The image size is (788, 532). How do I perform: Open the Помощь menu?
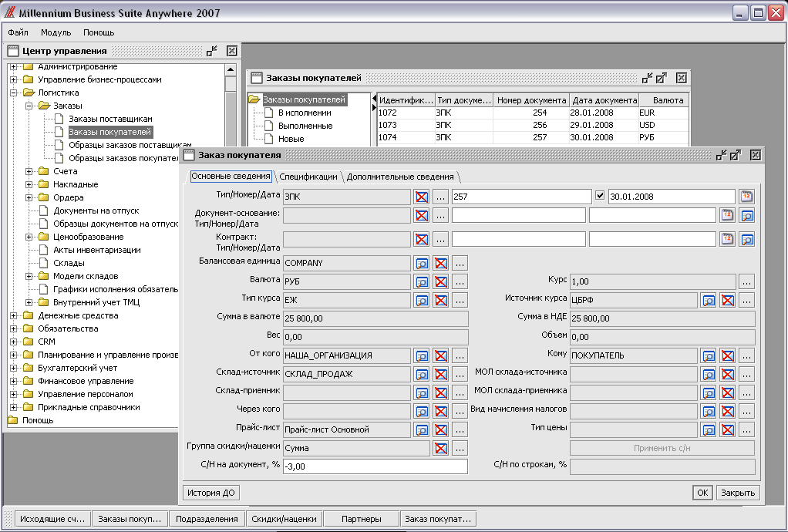tap(99, 32)
